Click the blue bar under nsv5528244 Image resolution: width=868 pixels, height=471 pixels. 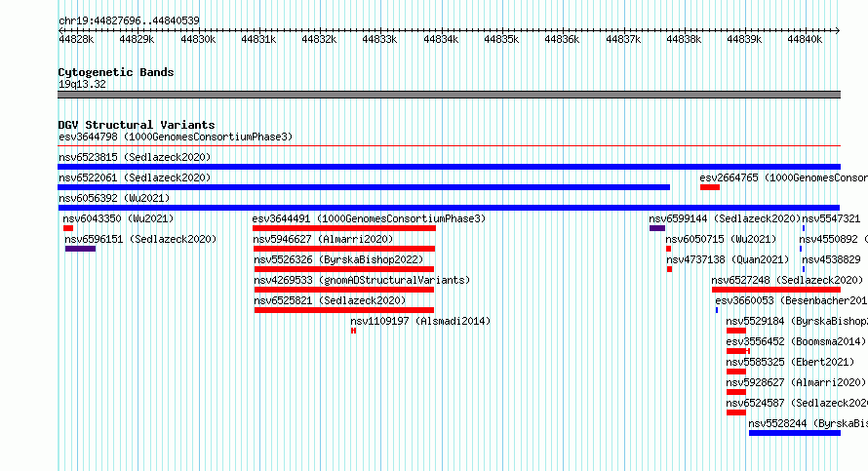pos(795,433)
